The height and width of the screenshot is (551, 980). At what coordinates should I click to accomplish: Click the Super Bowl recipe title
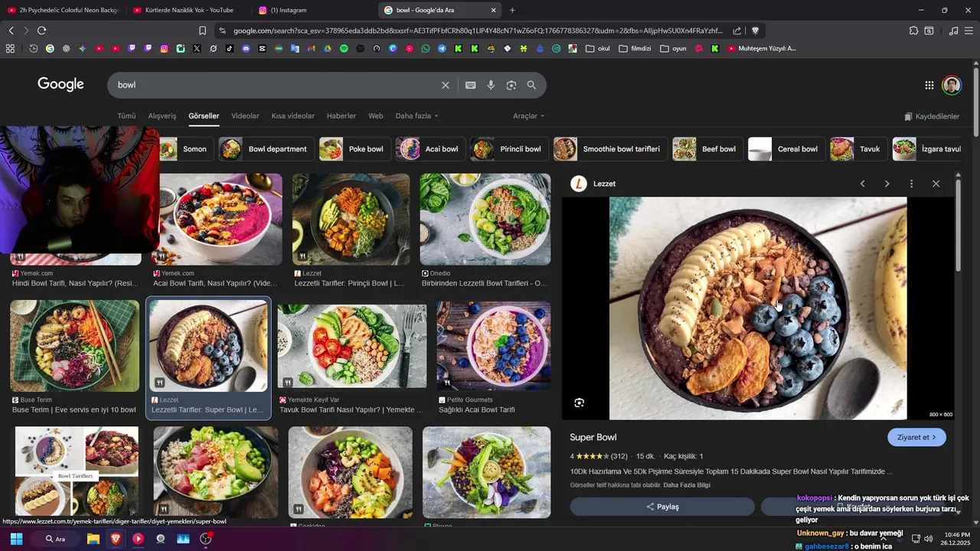(593, 437)
